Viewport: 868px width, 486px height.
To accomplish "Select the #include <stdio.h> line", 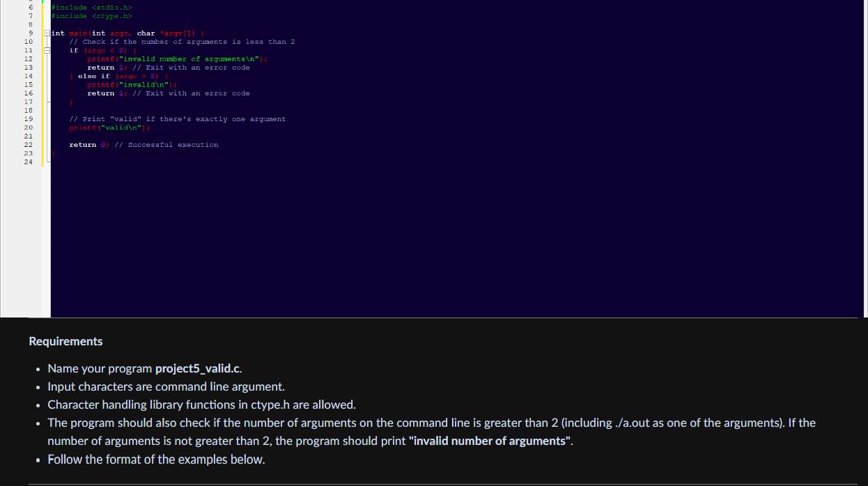I will pyautogui.click(x=91, y=7).
